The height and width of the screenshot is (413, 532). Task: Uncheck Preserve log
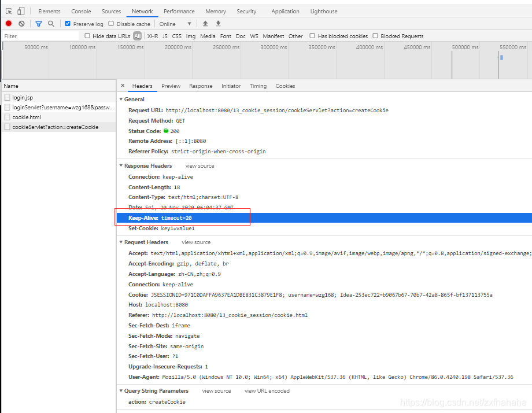pos(68,23)
